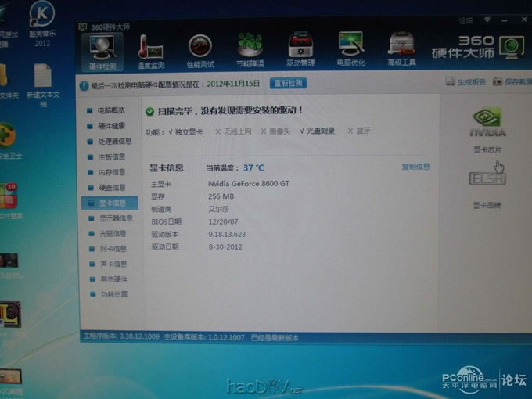
Task: Click the 温度监测 temperature monitor icon
Action: tap(150, 49)
